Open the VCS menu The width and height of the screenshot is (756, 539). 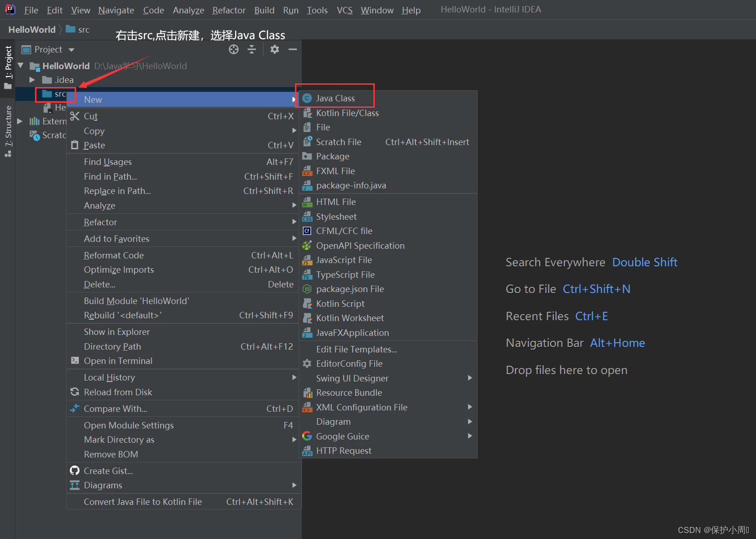(345, 10)
